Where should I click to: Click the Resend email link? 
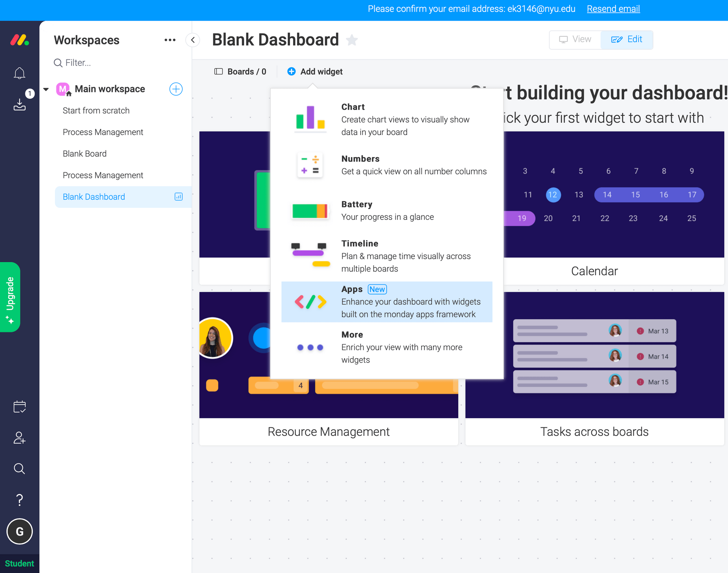coord(613,9)
